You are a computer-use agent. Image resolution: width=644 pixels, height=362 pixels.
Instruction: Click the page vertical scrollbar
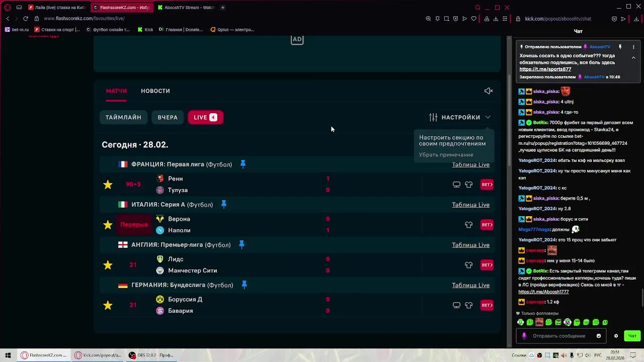[x=509, y=121]
